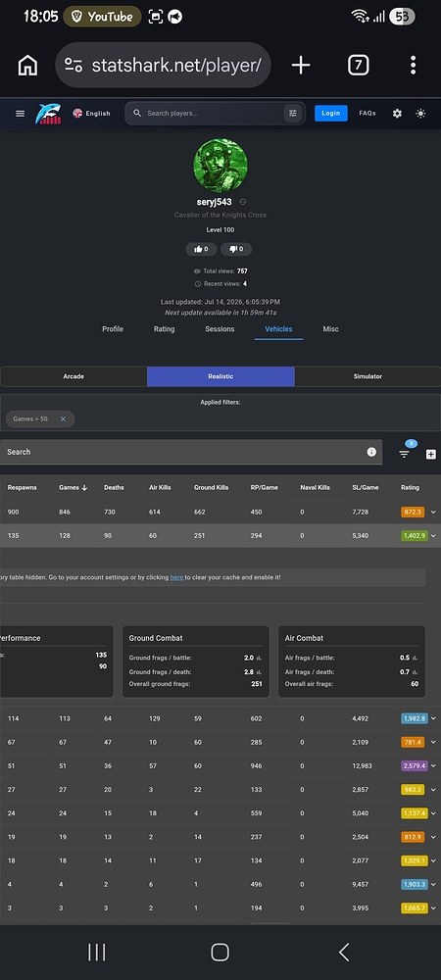The image size is (441, 980).
Task: Click info icon in vehicle search field
Action: [371, 452]
